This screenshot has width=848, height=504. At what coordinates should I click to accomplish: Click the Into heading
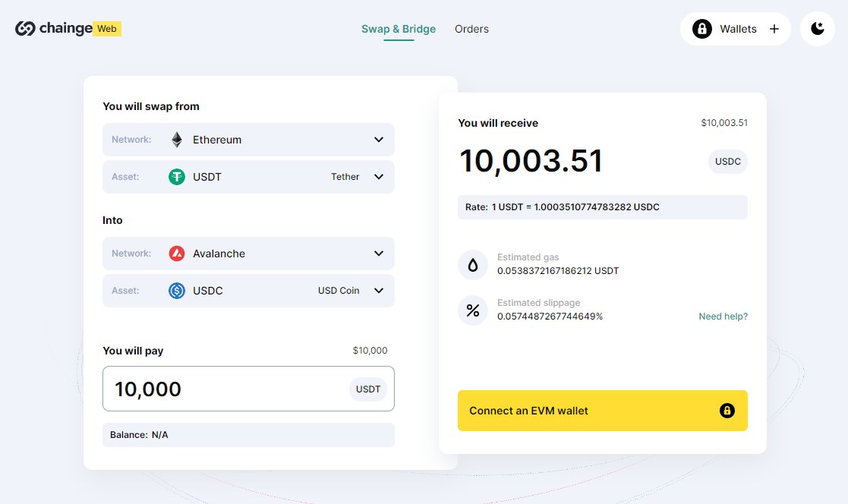(112, 220)
